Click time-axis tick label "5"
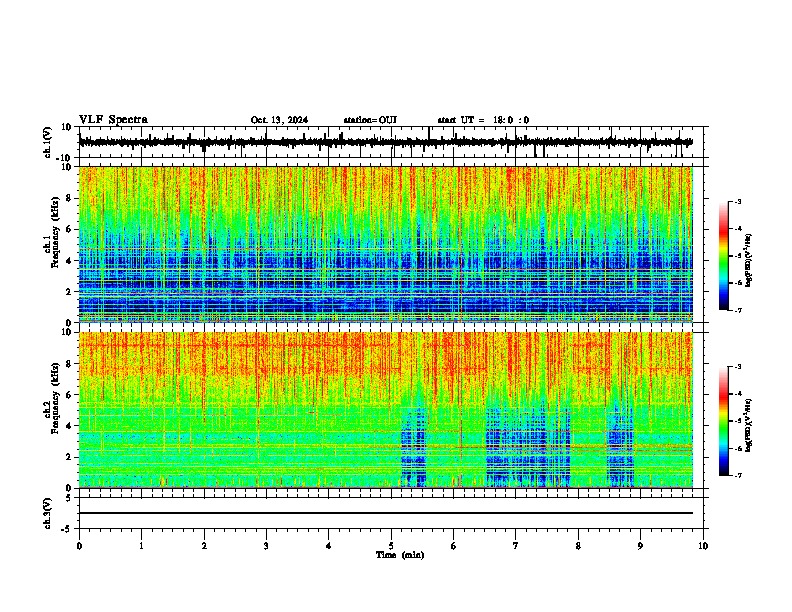Viewport: 792px width, 612px height. coord(391,546)
